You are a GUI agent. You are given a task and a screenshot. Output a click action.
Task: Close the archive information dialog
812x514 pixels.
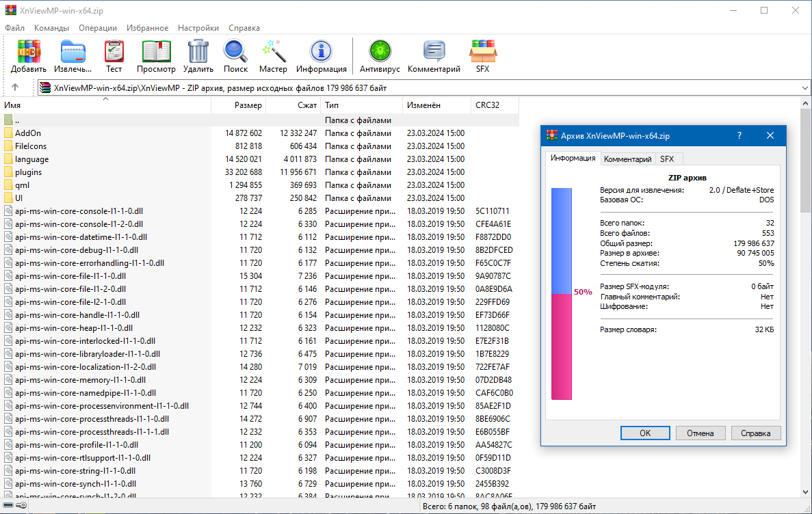click(770, 135)
